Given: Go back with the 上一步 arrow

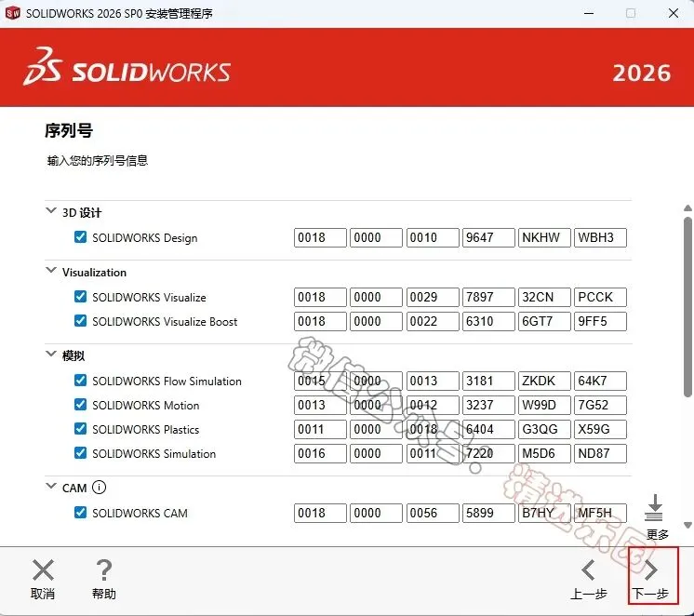Looking at the screenshot, I should [x=588, y=570].
